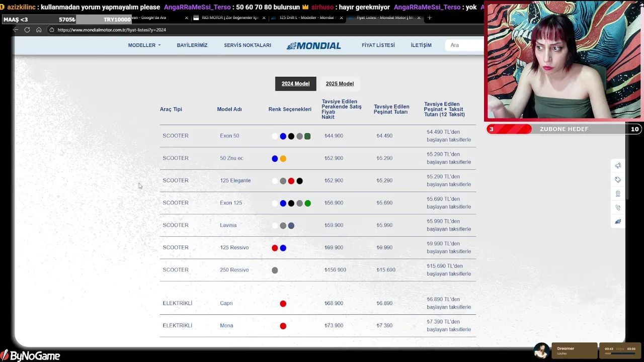The image size is (644, 362).
Task: Click the Exon 50 model name
Action: point(229,136)
